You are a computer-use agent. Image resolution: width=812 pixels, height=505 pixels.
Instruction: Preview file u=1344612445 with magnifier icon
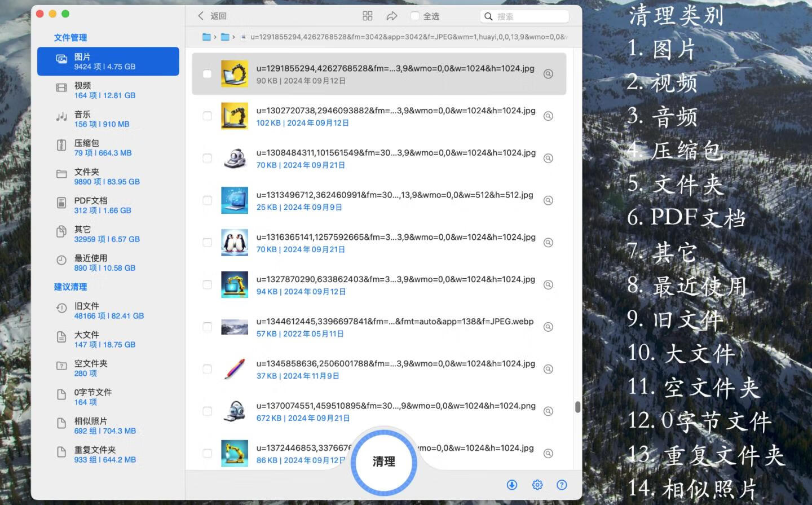click(x=548, y=327)
